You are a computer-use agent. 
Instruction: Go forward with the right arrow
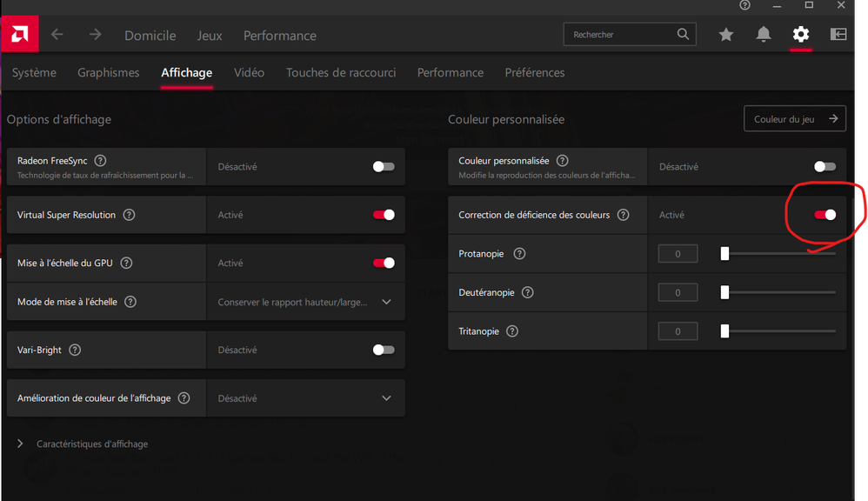pyautogui.click(x=95, y=35)
